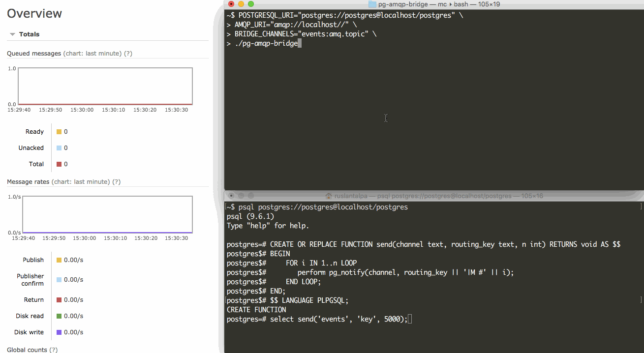Close the psql terminal window
The height and width of the screenshot is (353, 644).
231,196
